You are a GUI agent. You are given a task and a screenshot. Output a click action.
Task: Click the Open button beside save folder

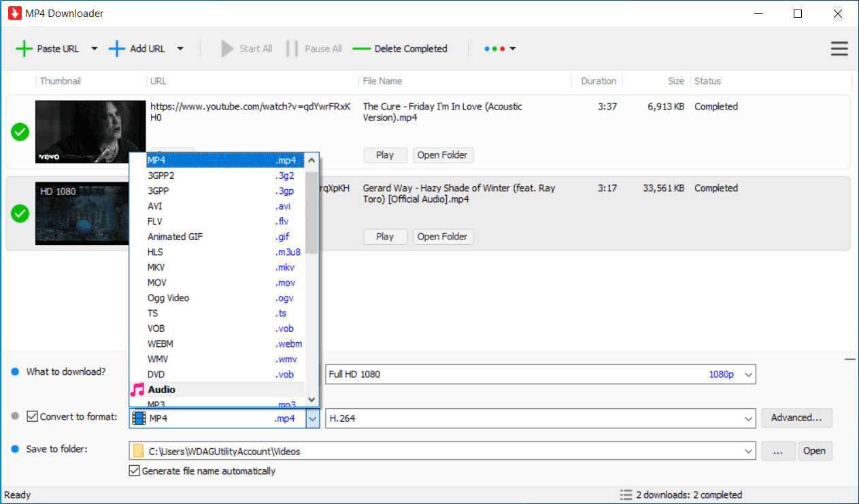[814, 451]
